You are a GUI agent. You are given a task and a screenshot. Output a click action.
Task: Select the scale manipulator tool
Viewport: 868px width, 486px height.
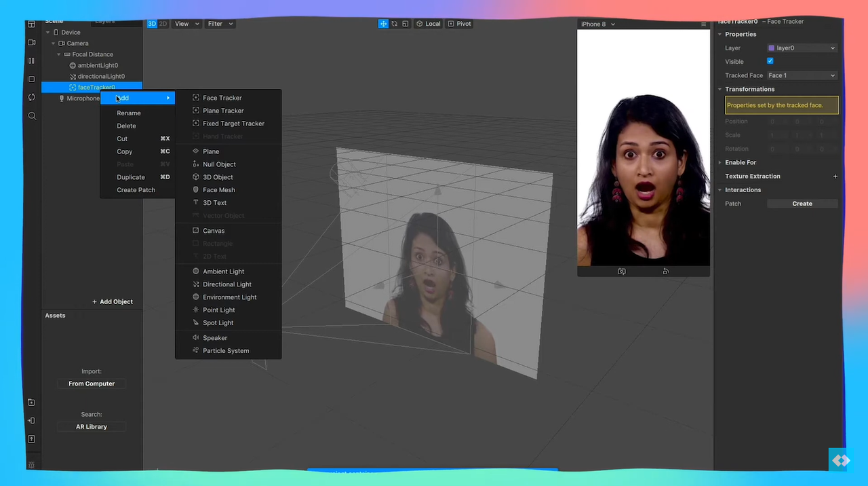point(405,24)
